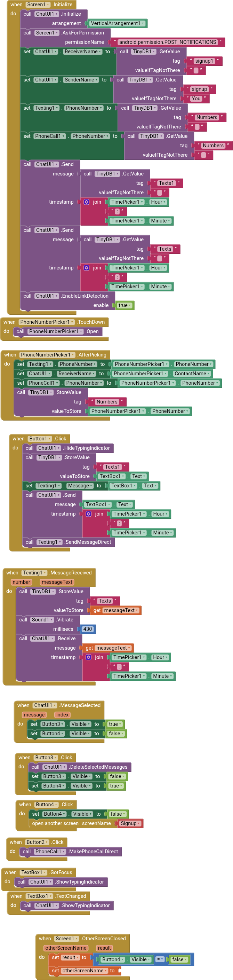Toggle false value for Button3.Visible in Button3.Click
Viewport: 233px width, 980px height.
click(117, 776)
